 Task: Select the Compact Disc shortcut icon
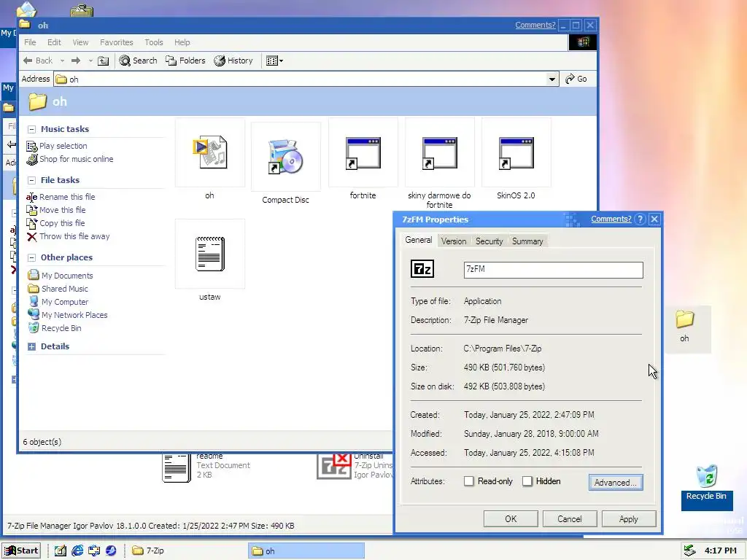click(x=285, y=157)
